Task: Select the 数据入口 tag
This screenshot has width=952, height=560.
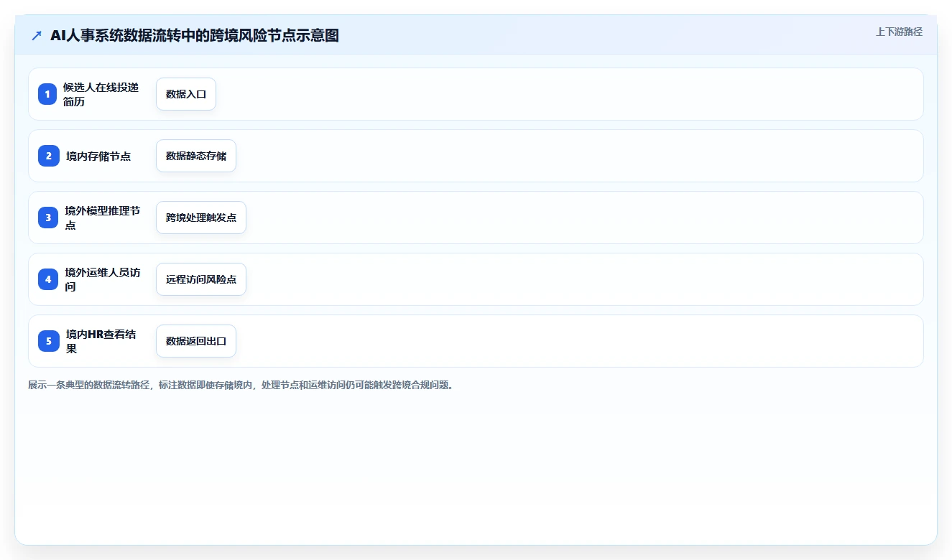Action: pos(186,94)
